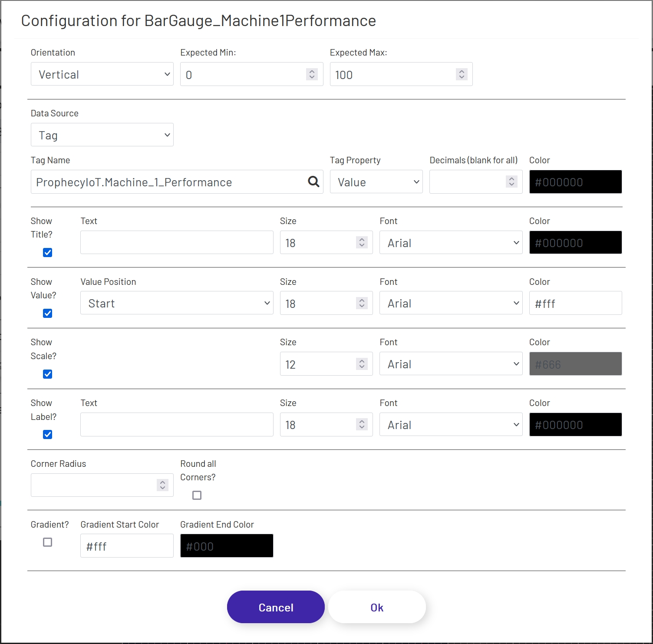Open the Tag Property dropdown
653x644 pixels.
(376, 182)
